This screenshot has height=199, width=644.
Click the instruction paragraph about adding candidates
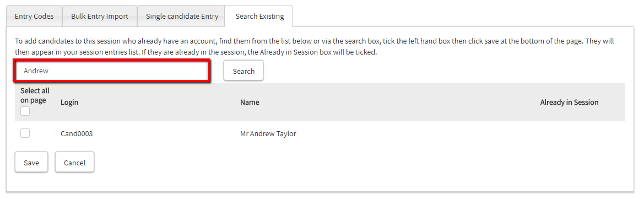pos(315,47)
